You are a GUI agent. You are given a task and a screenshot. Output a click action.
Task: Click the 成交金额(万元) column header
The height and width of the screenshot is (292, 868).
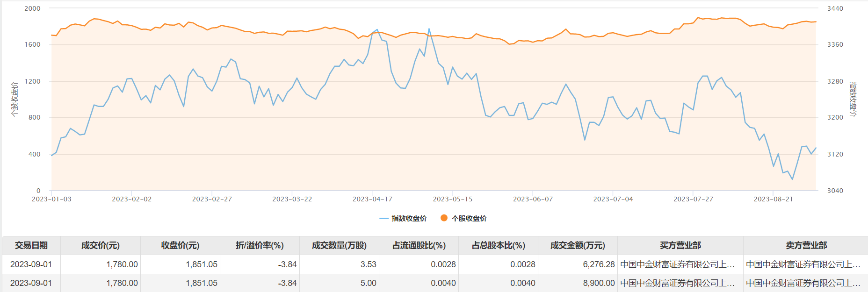pyautogui.click(x=578, y=245)
